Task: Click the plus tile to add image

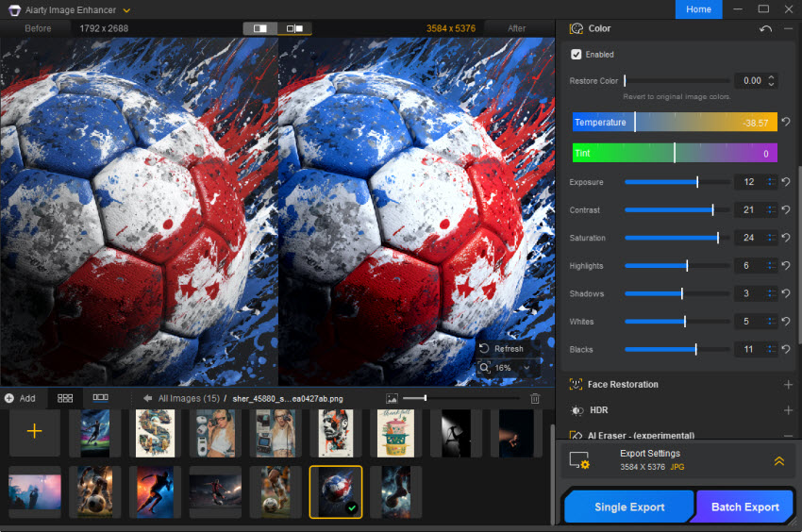Action: tap(34, 431)
